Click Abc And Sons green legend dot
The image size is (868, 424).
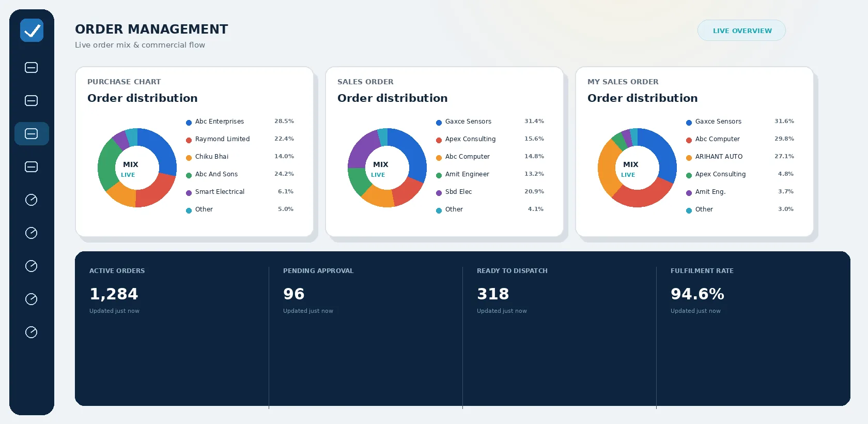pyautogui.click(x=189, y=175)
